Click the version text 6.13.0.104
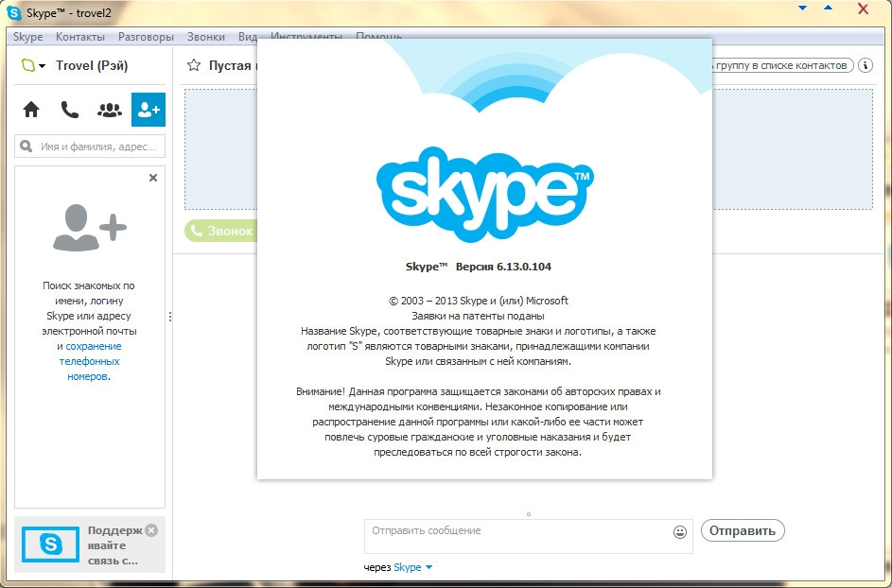The image size is (892, 588). point(523,267)
